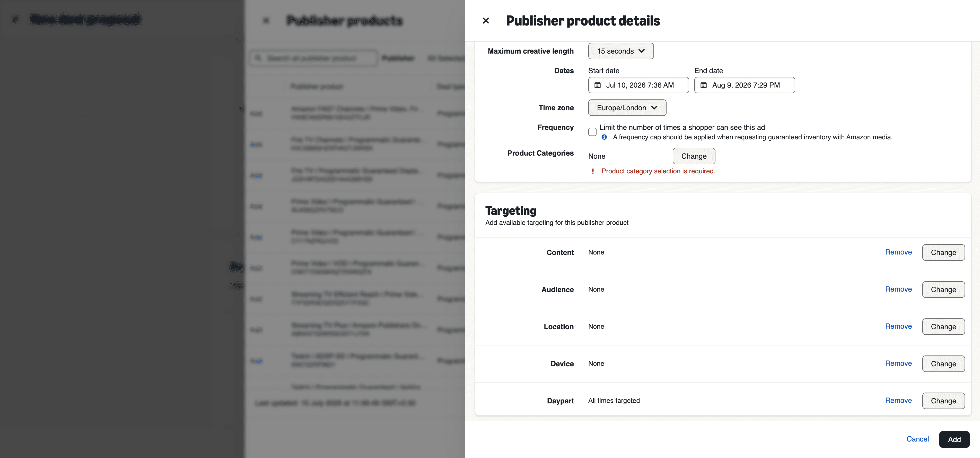The image size is (980, 458).
Task: Close the Publisher product details panel
Action: coord(486,21)
